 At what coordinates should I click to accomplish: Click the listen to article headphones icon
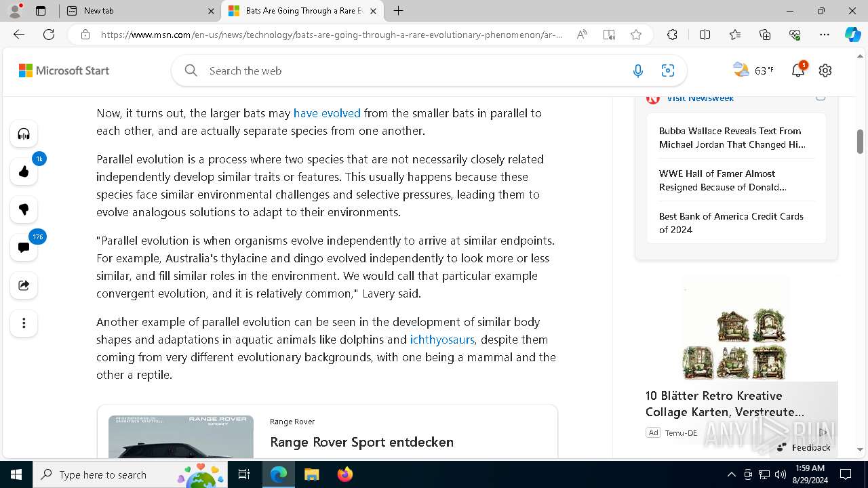coord(24,134)
